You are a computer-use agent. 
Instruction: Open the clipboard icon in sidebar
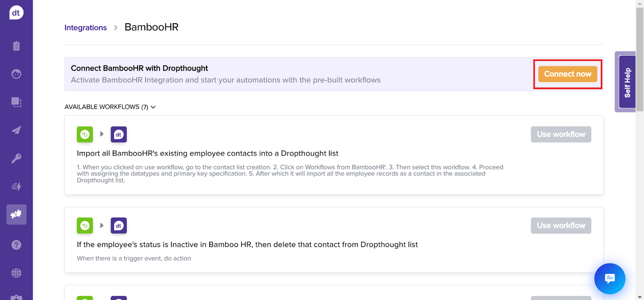(16, 46)
